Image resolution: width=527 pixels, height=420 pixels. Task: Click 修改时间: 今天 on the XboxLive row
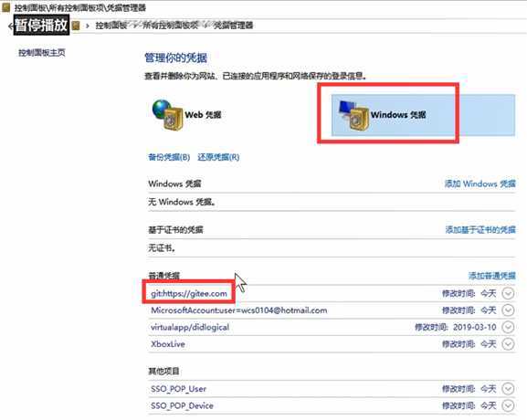coord(469,343)
